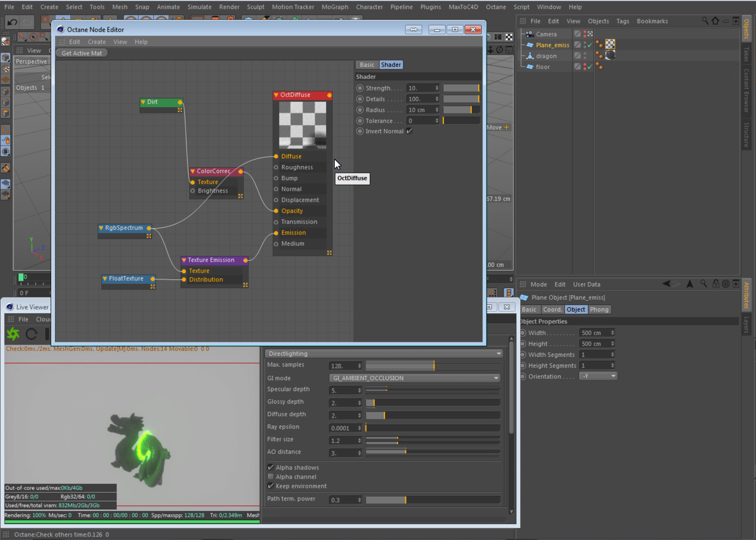Click the lock icon in Attributes manager

click(x=716, y=284)
